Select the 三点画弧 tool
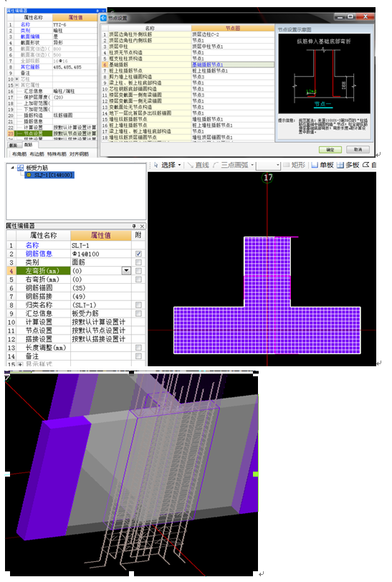Viewport: 392px width, 582px height. click(x=231, y=165)
